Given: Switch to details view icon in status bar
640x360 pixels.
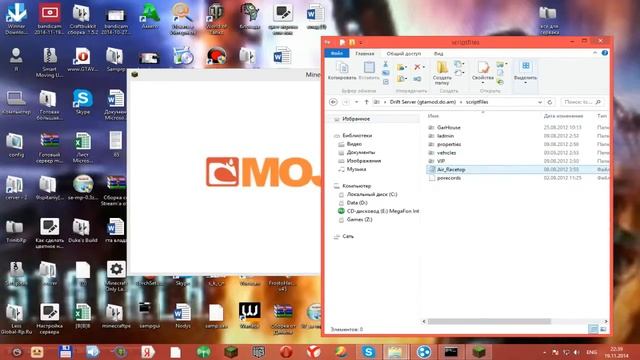Looking at the screenshot, I should click(593, 329).
